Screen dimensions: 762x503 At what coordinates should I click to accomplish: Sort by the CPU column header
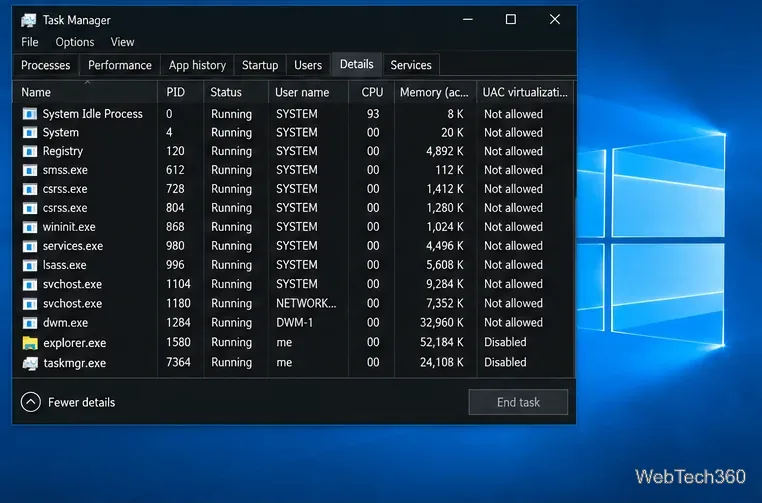pos(371,92)
